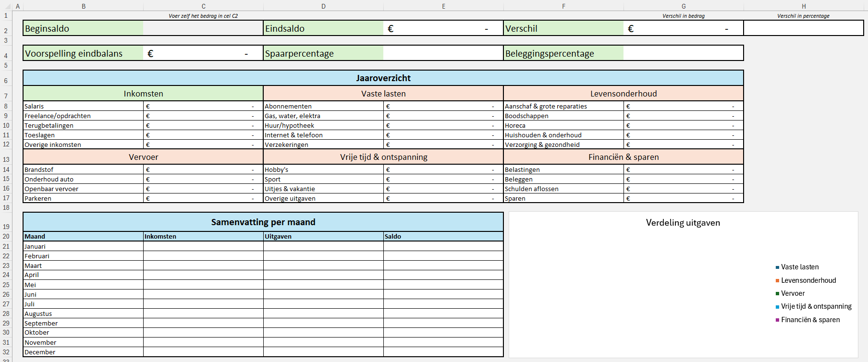Select column header H

[x=803, y=6]
